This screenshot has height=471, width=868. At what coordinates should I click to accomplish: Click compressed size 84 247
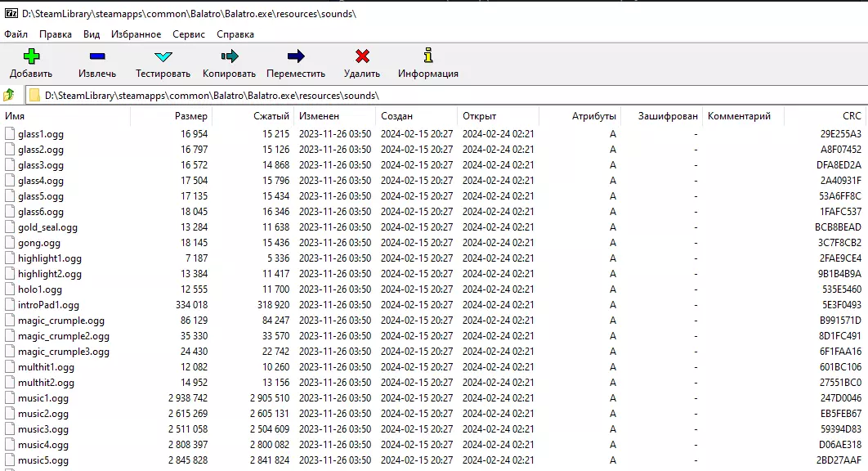[x=275, y=320]
